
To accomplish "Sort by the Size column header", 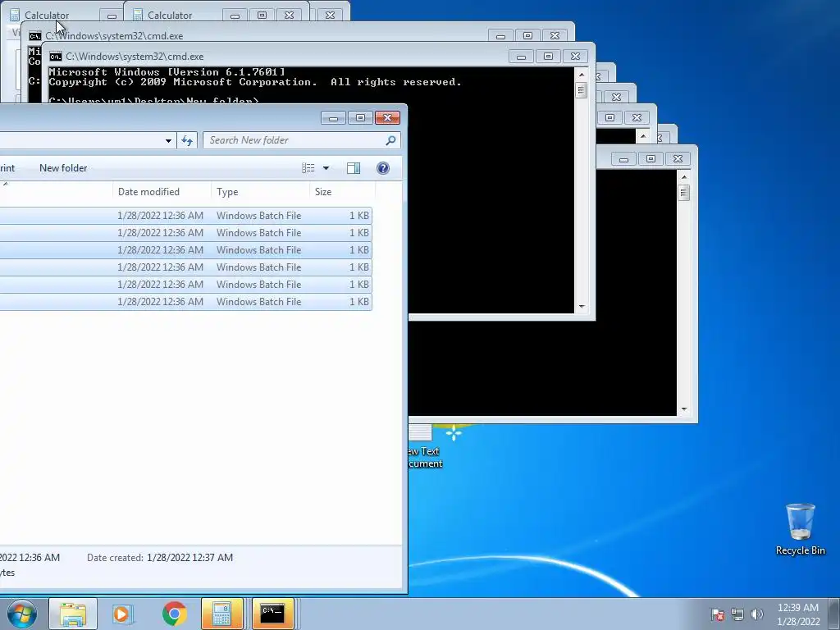I will click(342, 192).
